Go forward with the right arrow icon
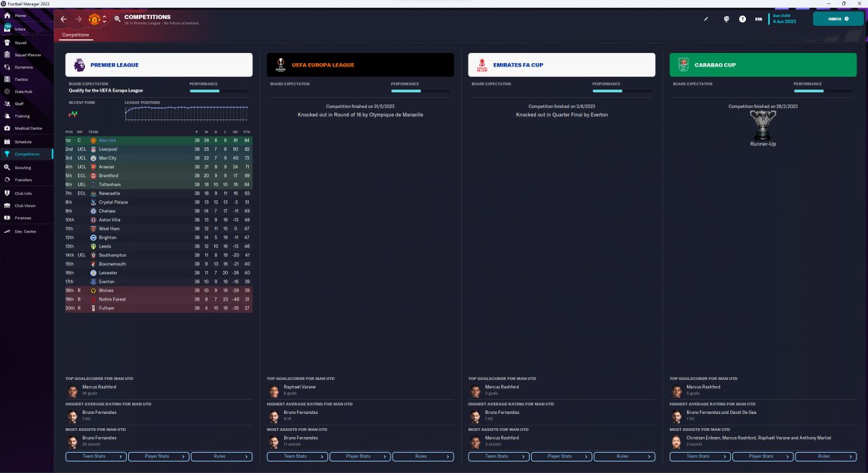 point(79,19)
